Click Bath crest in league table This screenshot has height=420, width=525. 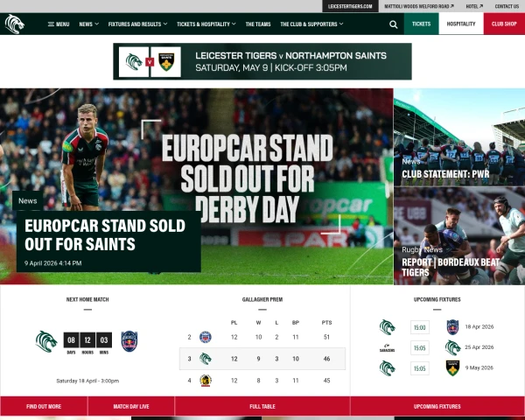(206, 337)
